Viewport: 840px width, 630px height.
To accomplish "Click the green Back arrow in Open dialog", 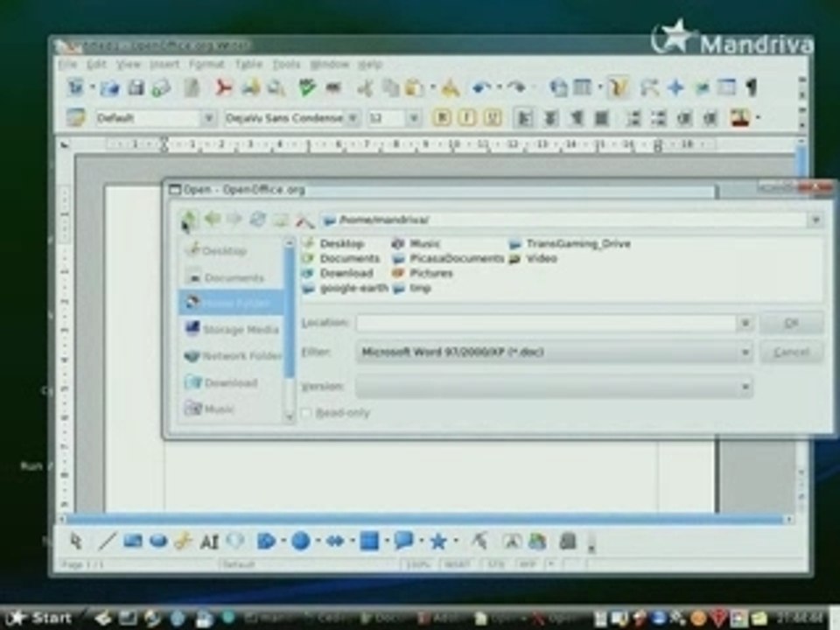I will click(213, 219).
